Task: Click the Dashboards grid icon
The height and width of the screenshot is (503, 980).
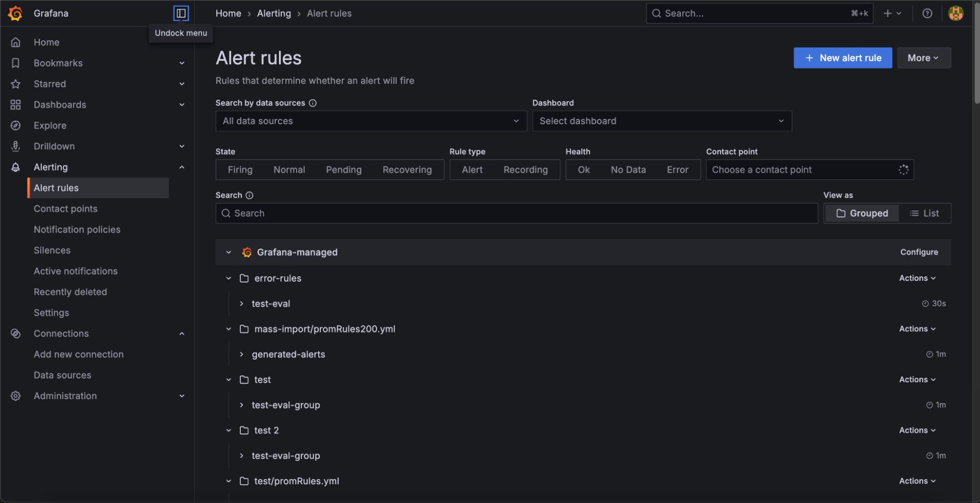Action: pyautogui.click(x=16, y=105)
